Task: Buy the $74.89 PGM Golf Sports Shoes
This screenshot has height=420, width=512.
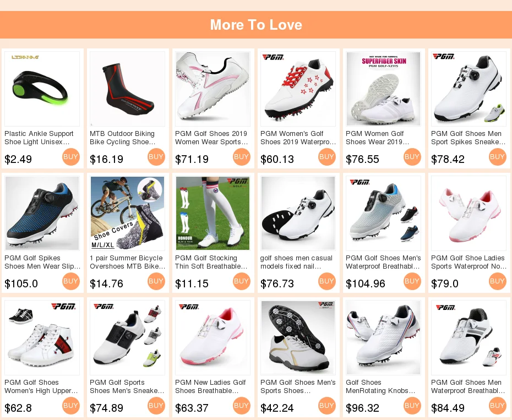Action: point(156,406)
